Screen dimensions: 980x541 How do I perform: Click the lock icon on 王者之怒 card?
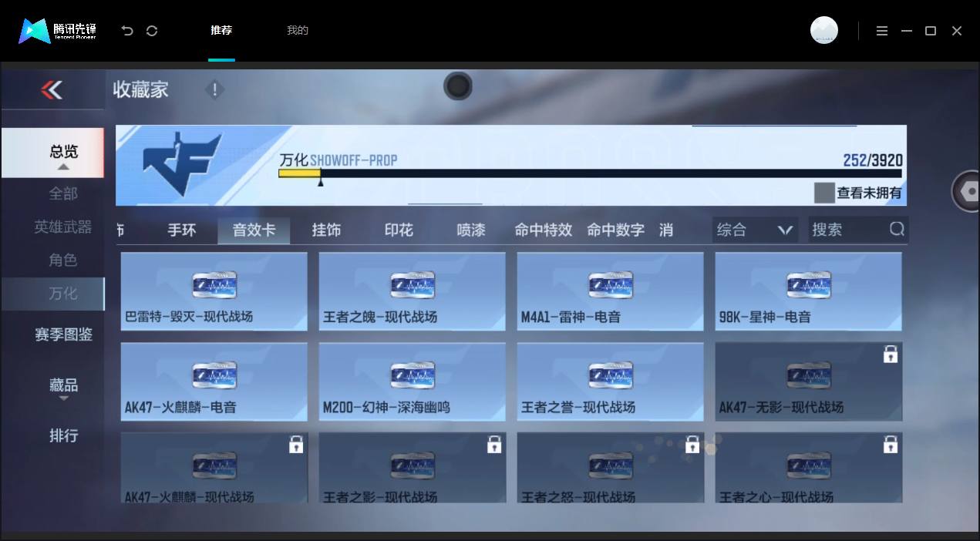[692, 445]
